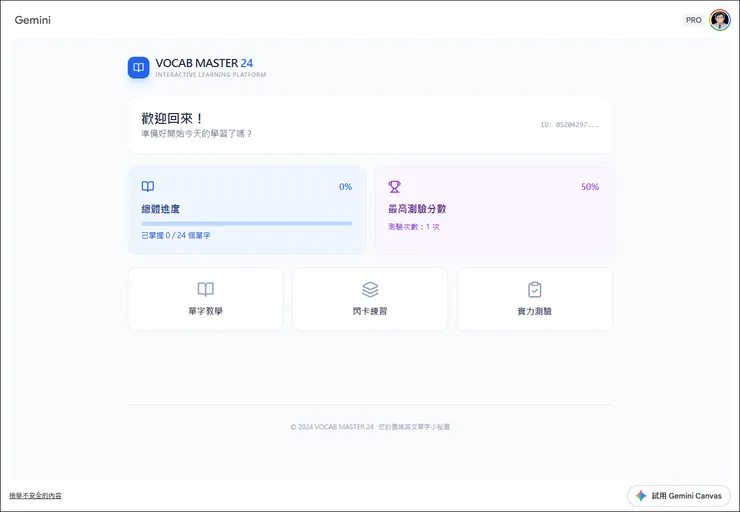Open the user profile avatar
740x512 pixels.
[720, 20]
